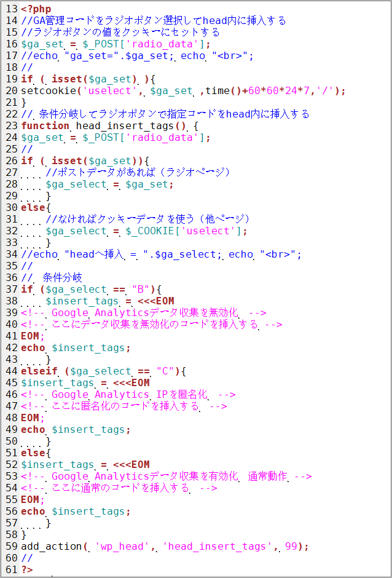Click HTML comment ここに通常のコードを挿入する
This screenshot has width=392, height=578.
tap(119, 488)
